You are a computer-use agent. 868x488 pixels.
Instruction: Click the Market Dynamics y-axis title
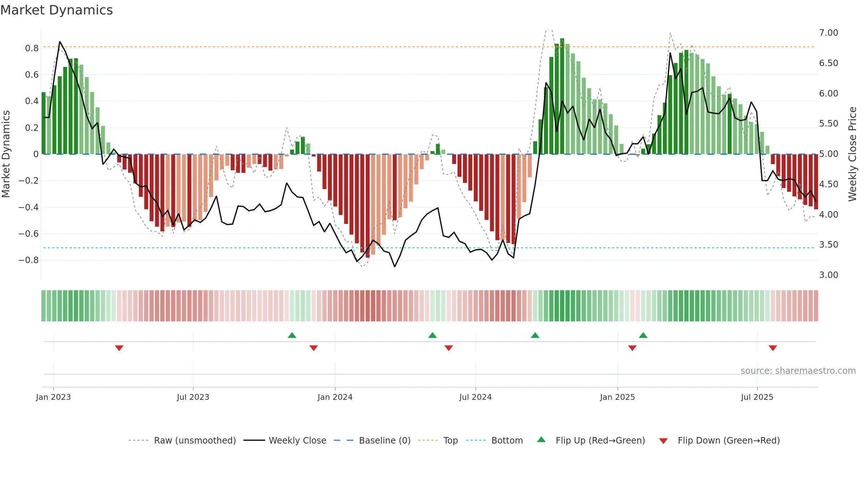coord(6,154)
